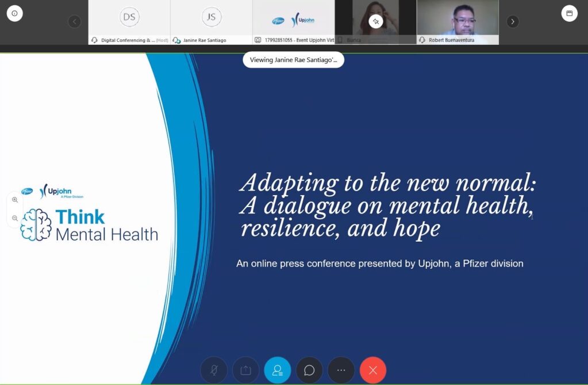The image size is (588, 385).
Task: Click the slide title 'Adapting to the new normal'
Action: tap(388, 184)
